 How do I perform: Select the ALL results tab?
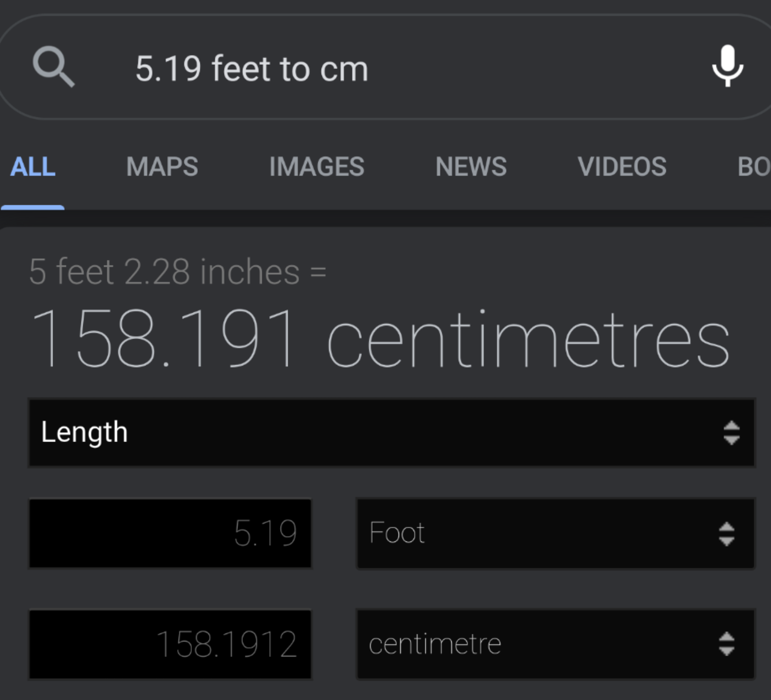(33, 167)
